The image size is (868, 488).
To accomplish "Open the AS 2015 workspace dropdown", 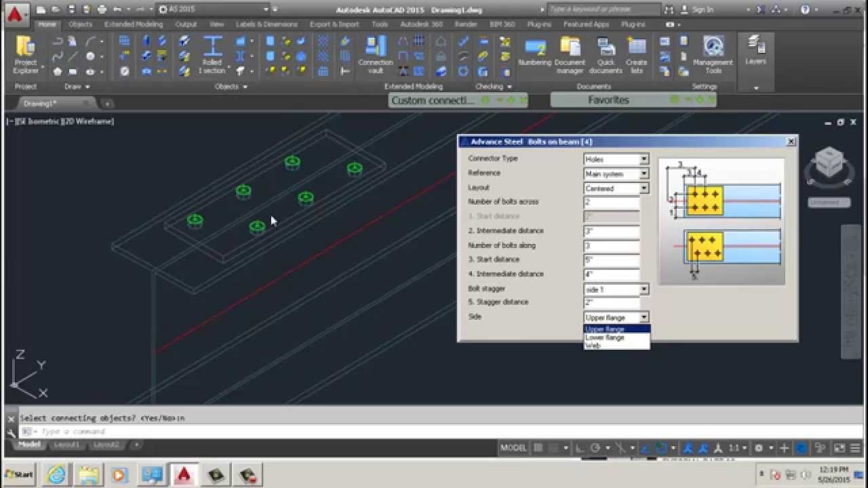I will click(x=213, y=9).
